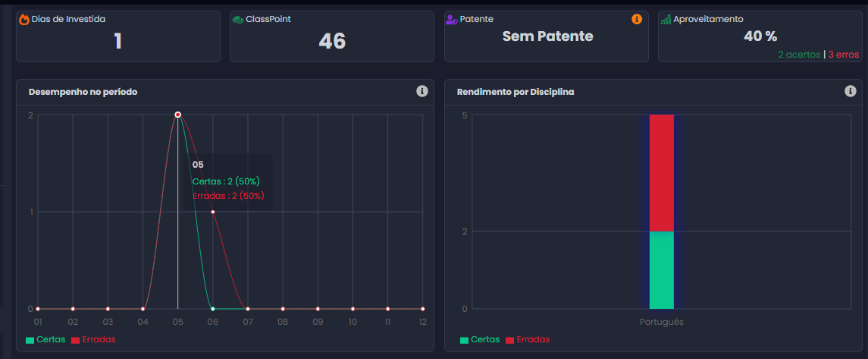Click the x-axis label 10

[353, 321]
